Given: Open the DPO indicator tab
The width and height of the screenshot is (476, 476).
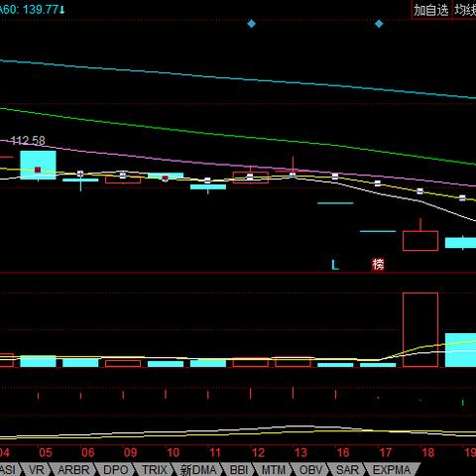Looking at the screenshot, I should 116,470.
